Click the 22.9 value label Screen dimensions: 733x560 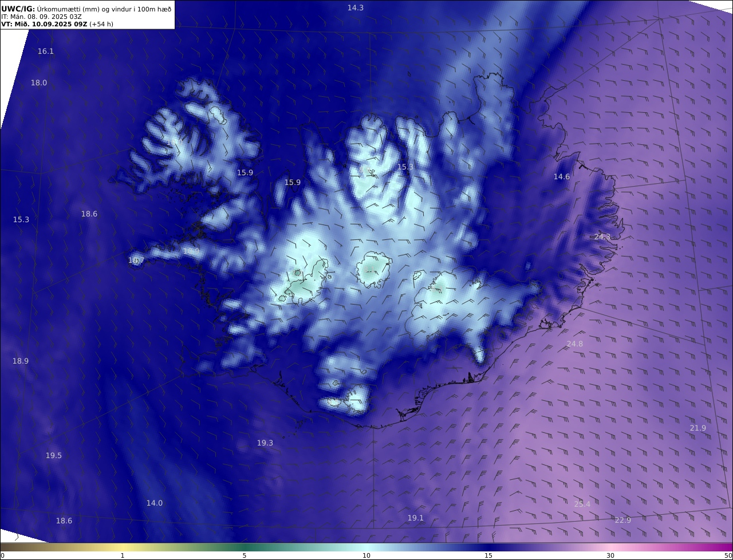click(x=623, y=520)
